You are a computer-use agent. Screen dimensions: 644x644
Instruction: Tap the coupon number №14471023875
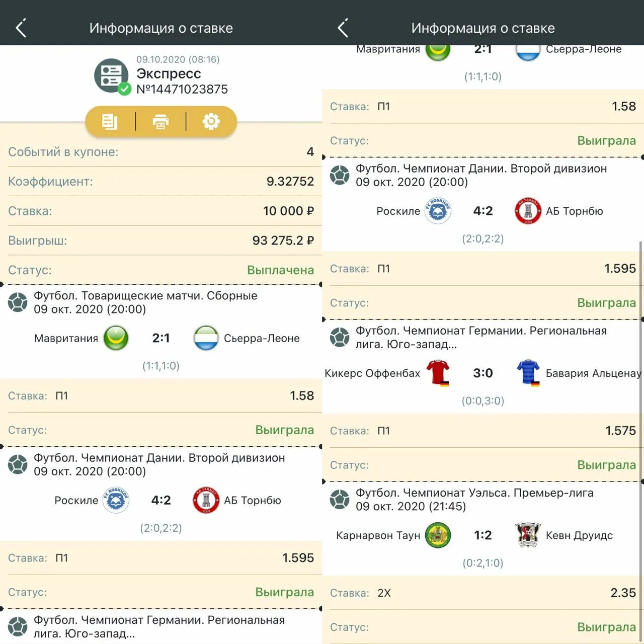(182, 89)
